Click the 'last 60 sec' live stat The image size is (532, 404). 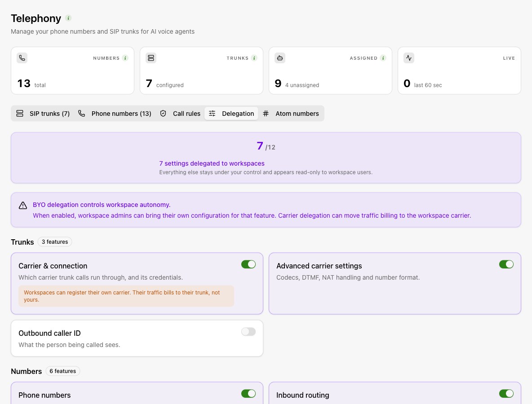[428, 85]
